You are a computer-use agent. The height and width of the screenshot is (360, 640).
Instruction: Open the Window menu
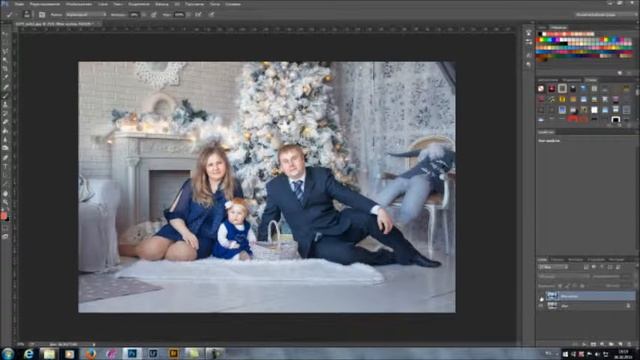215,4
